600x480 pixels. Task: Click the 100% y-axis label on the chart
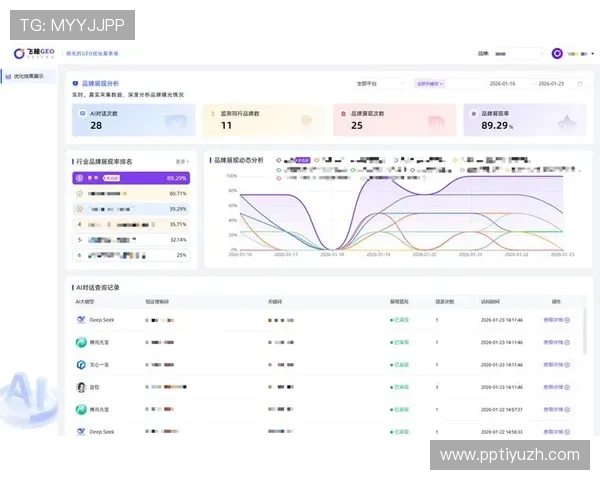point(232,176)
